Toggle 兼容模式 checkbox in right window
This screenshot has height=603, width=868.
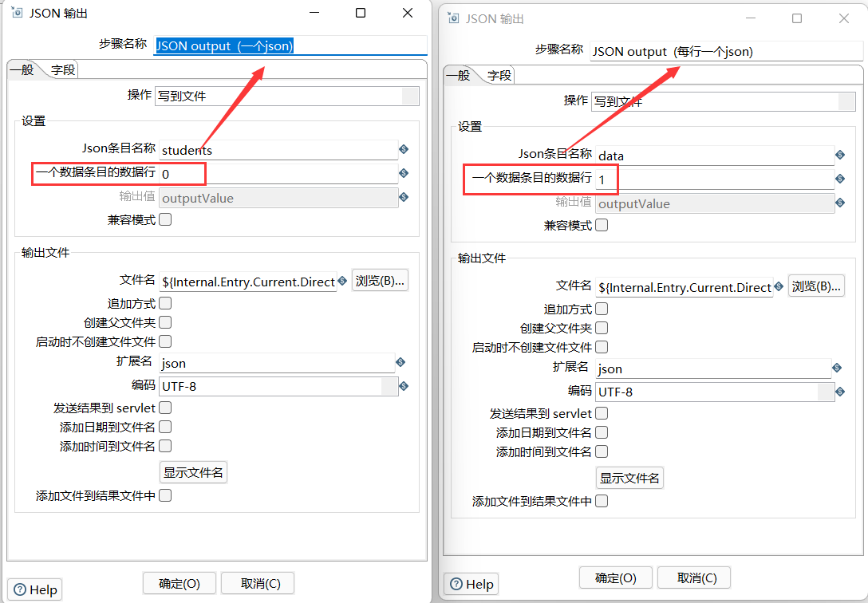tap(602, 225)
